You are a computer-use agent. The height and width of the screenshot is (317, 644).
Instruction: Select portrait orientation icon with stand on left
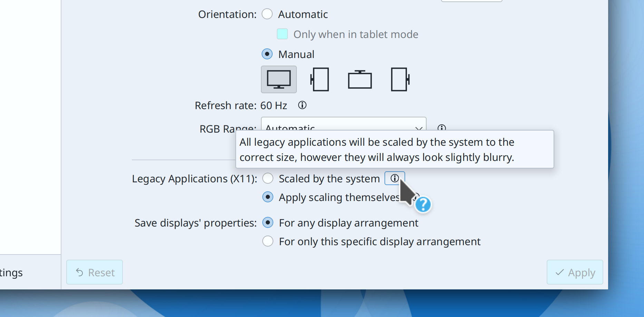click(320, 79)
